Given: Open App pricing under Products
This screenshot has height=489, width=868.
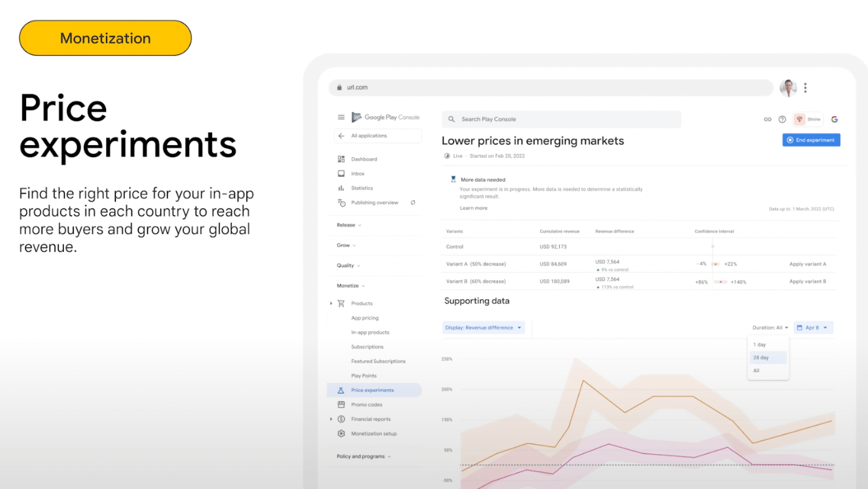Looking at the screenshot, I should [365, 318].
